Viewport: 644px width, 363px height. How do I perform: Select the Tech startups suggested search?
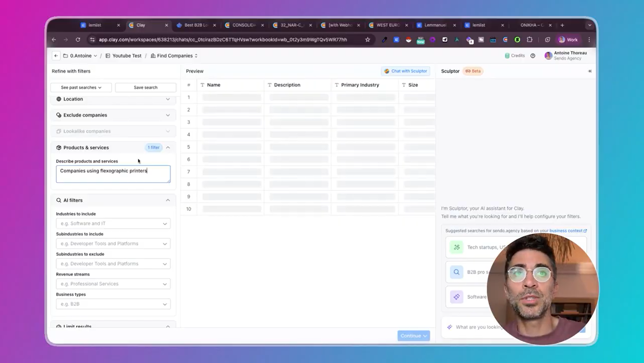(x=516, y=247)
